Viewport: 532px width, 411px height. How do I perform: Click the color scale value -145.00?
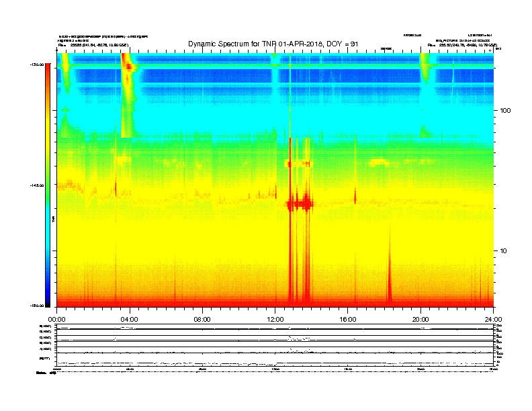pos(37,185)
